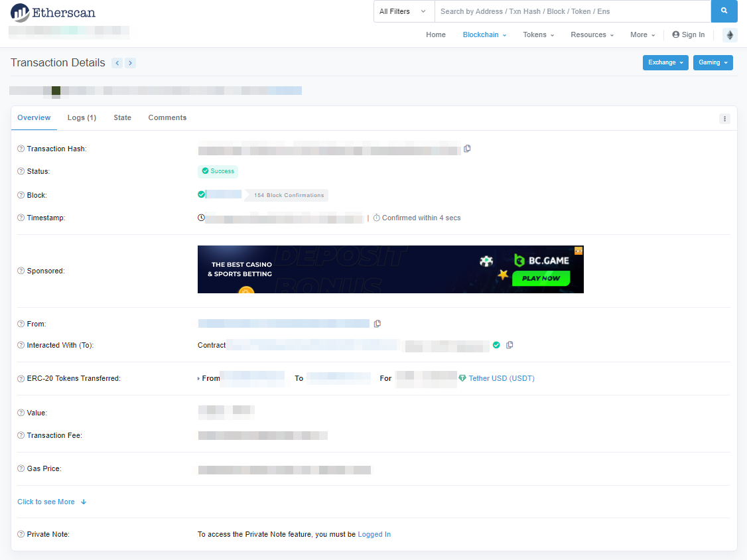
Task: Expand Click to see More
Action: [x=52, y=502]
